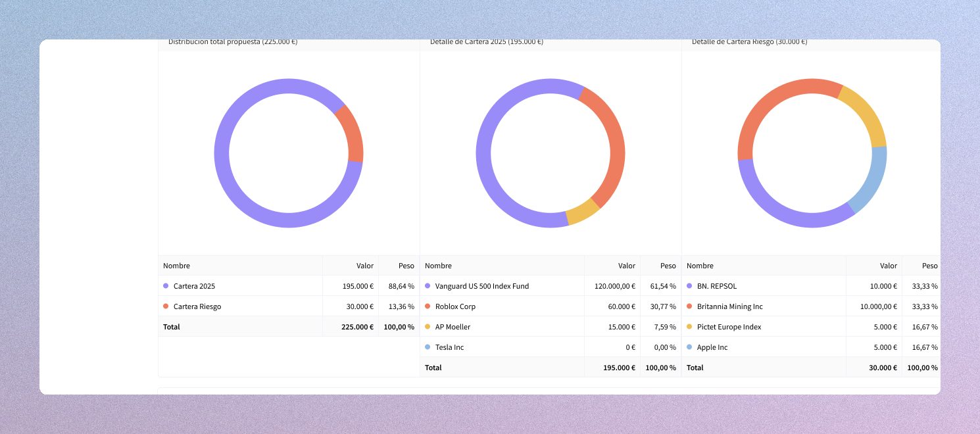
Task: Select the blue Apple Inc legend marker
Action: click(x=689, y=347)
